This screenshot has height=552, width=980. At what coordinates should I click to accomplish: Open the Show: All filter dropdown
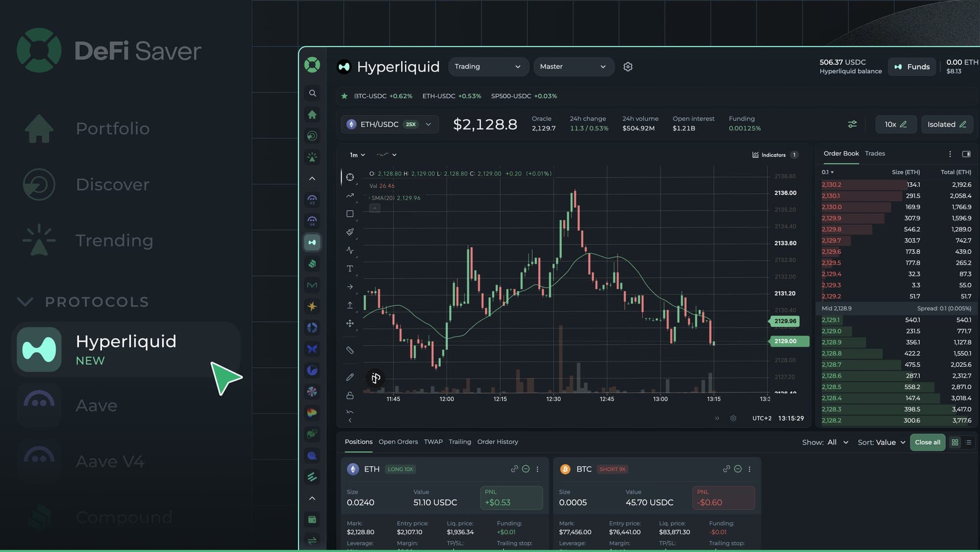point(825,442)
